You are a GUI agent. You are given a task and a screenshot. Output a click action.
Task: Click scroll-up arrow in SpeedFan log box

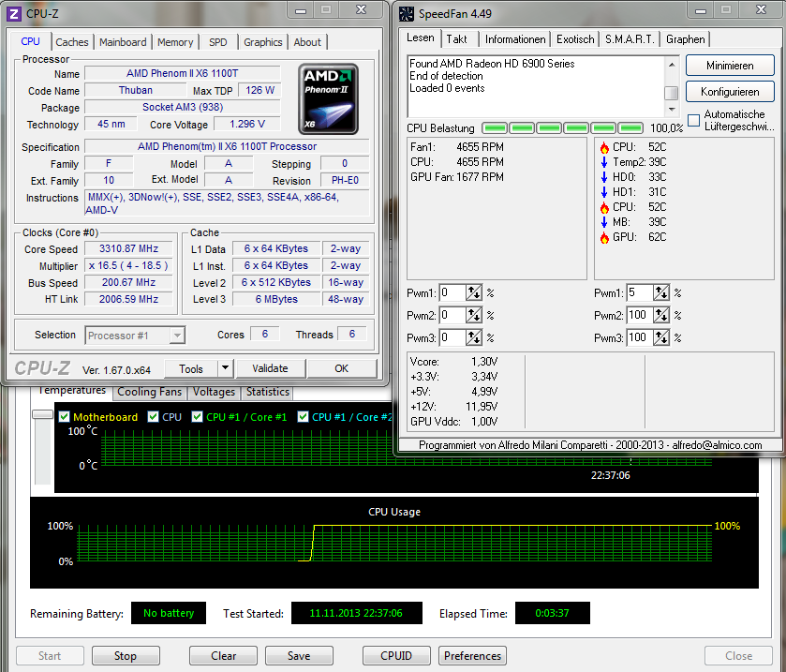tap(672, 65)
